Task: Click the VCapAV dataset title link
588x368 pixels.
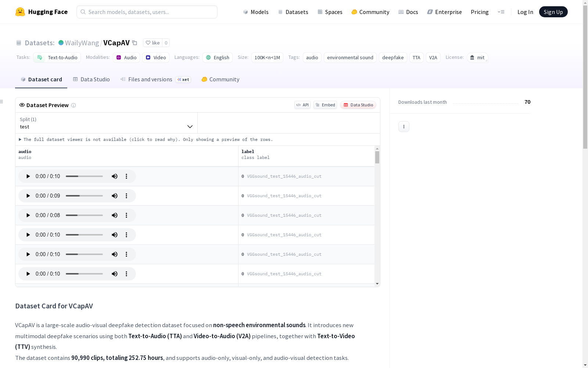Action: (x=116, y=43)
